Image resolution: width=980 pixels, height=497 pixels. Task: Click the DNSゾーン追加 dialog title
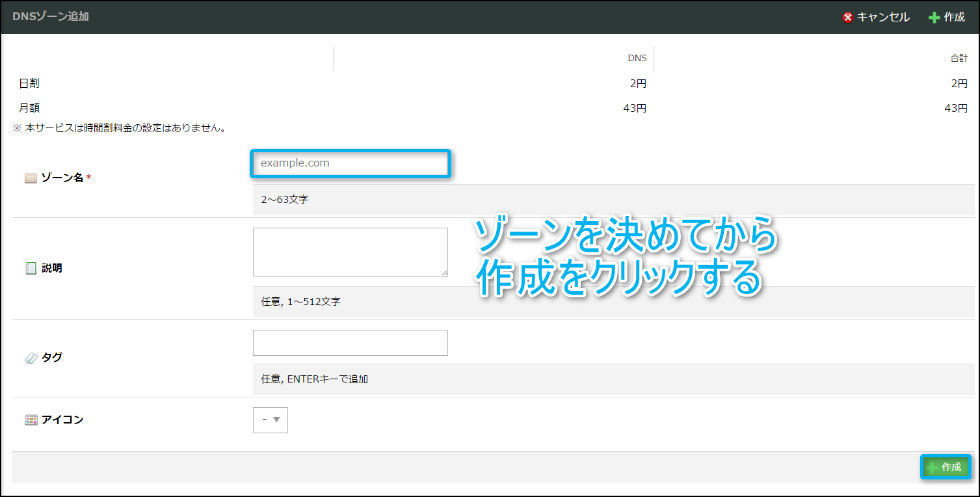click(x=51, y=17)
